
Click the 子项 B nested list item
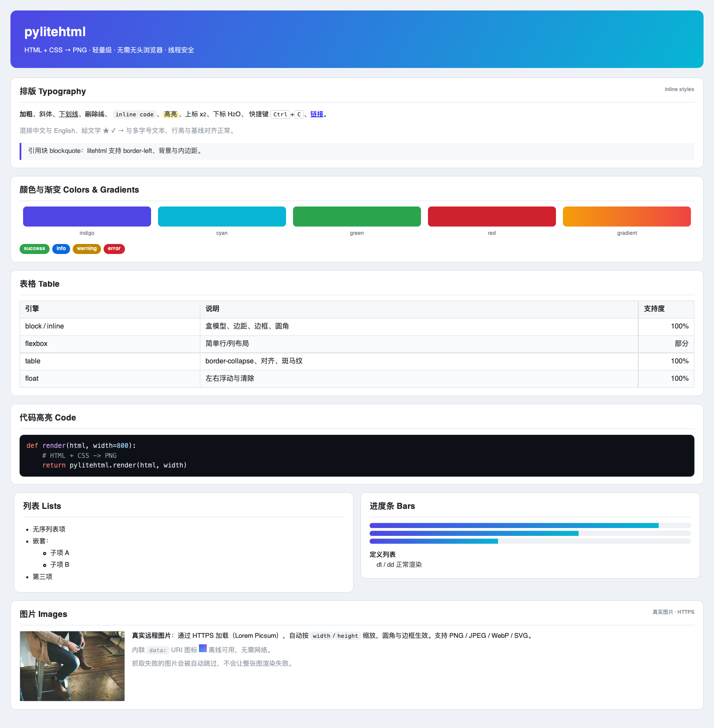tap(60, 565)
